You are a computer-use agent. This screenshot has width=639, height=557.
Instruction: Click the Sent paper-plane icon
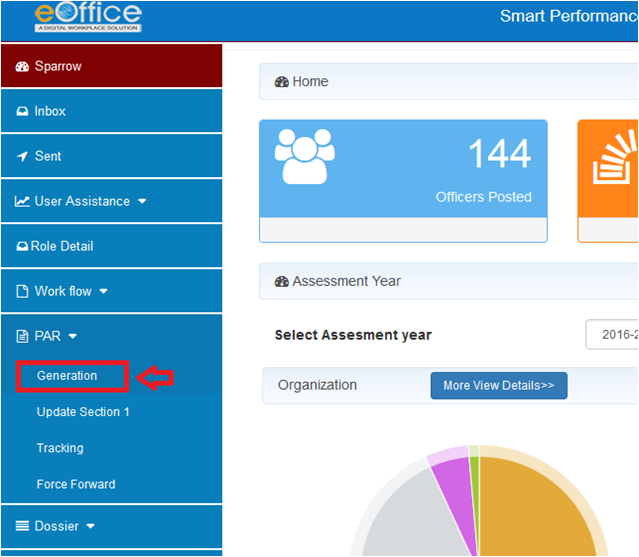(22, 156)
